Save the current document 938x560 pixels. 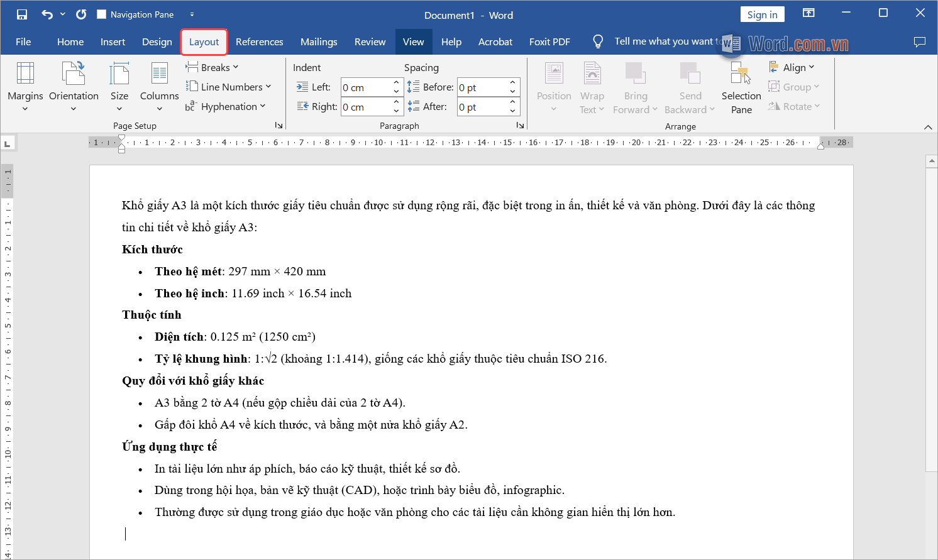(21, 13)
